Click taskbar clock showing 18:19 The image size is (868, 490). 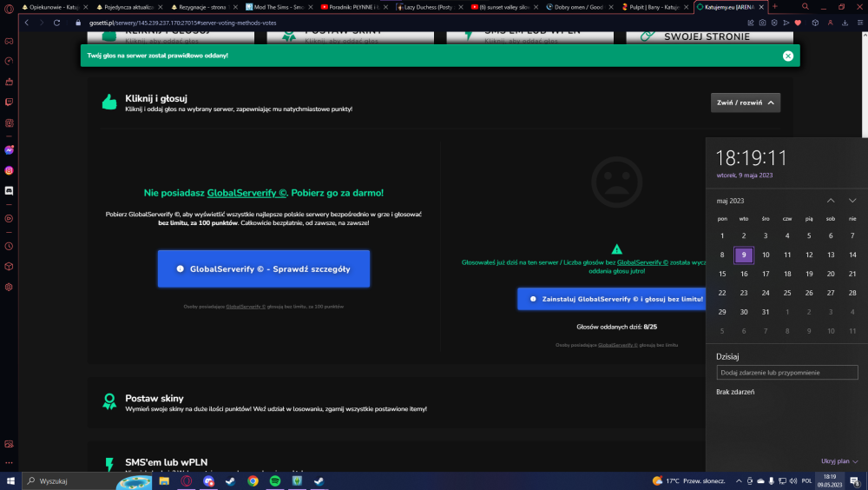830,481
